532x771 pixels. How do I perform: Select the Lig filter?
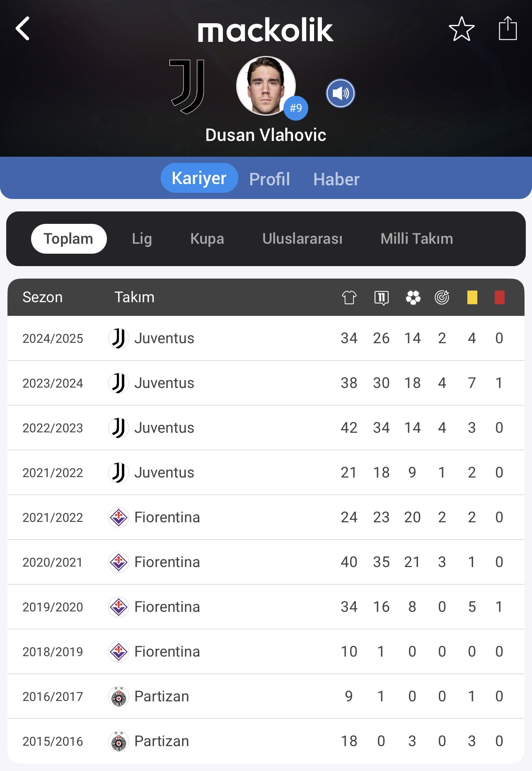[142, 239]
